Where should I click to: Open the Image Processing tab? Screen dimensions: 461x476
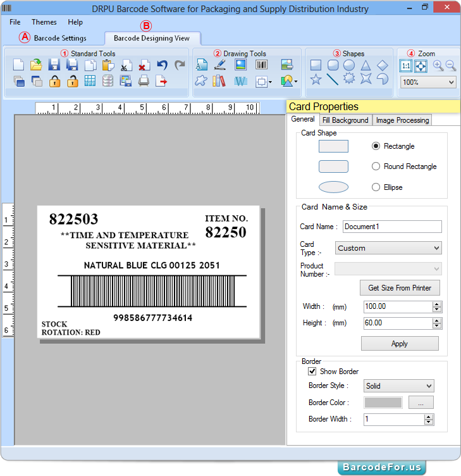pyautogui.click(x=402, y=120)
